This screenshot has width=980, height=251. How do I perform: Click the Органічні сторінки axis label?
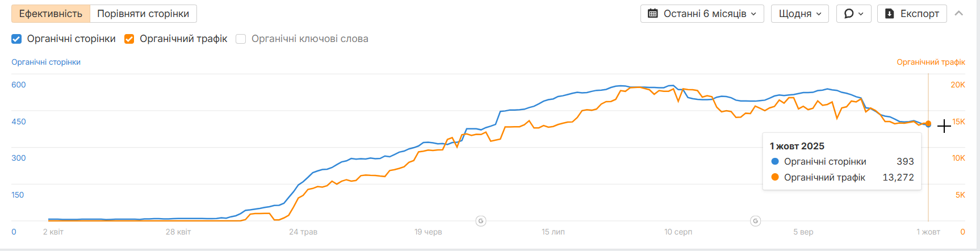(x=46, y=62)
